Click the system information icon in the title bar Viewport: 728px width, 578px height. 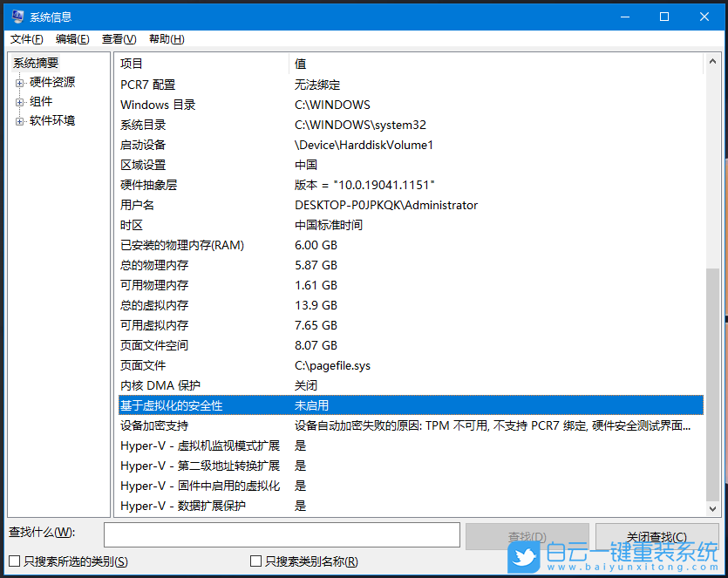17,16
